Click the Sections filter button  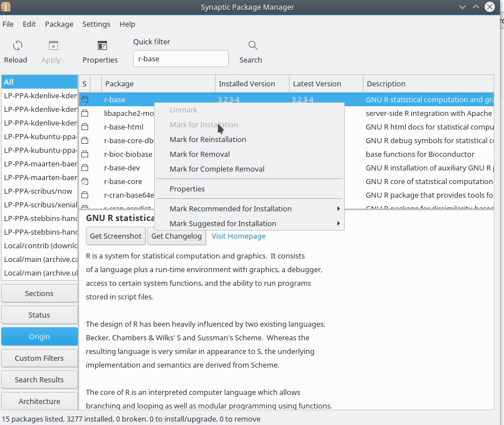coord(39,293)
